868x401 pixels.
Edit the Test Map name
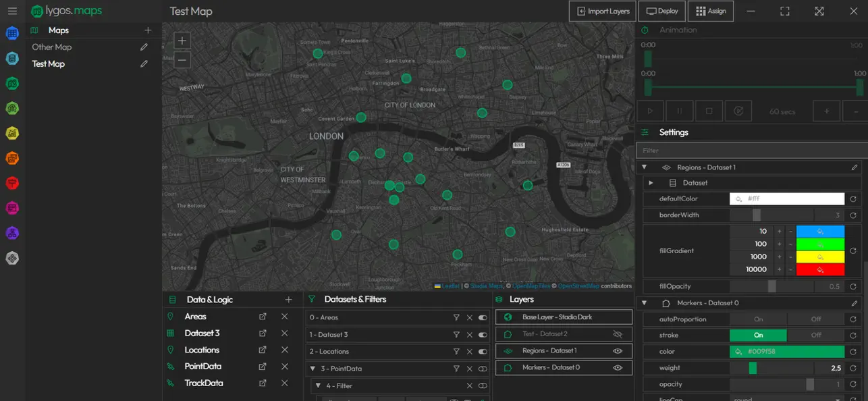[144, 64]
